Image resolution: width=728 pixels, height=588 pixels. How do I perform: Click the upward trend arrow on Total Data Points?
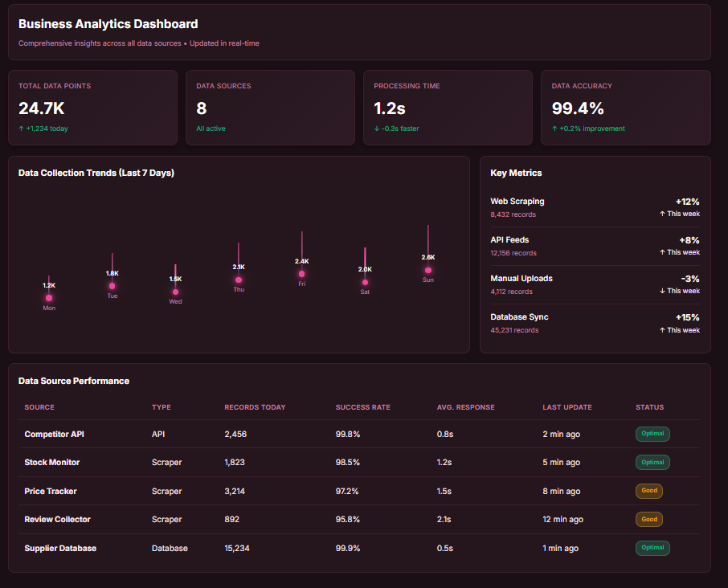click(x=20, y=128)
